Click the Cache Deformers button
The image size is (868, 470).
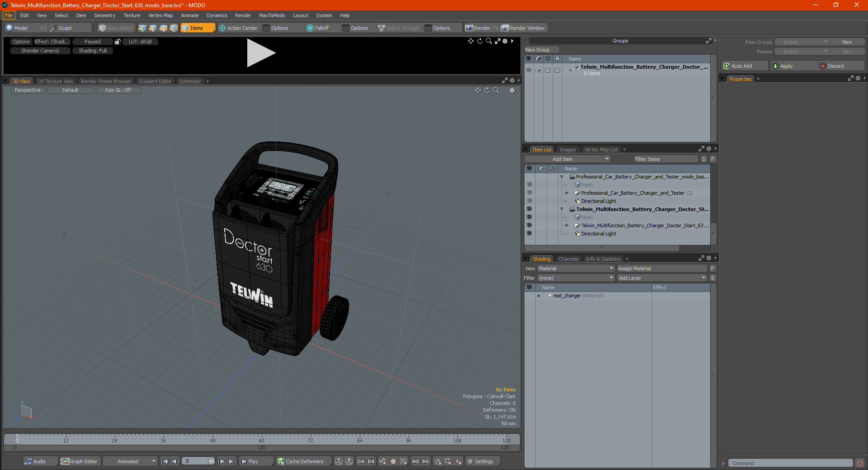click(x=303, y=461)
